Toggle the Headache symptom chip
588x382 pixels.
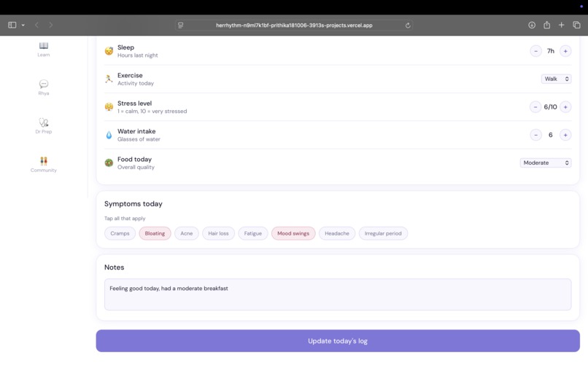(337, 233)
